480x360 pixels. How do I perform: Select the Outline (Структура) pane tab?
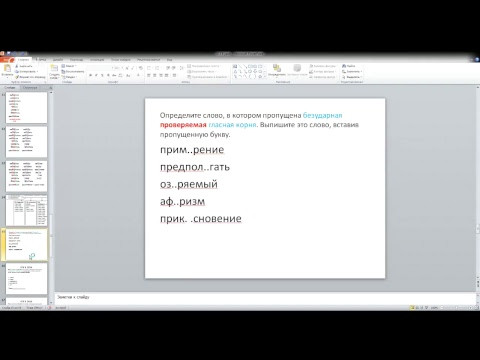pyautogui.click(x=30, y=88)
